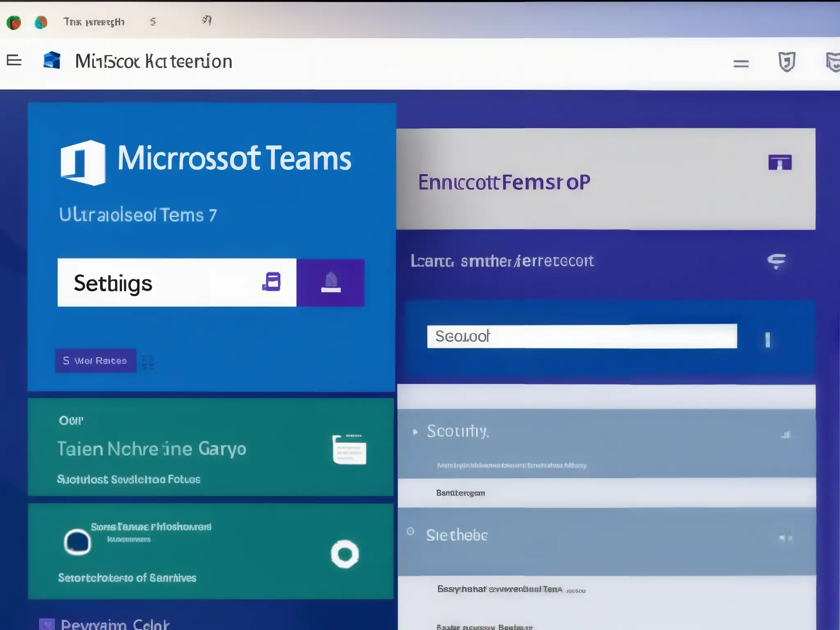840x630 pixels.
Task: Open the EnnıccottFemsr oP heading
Action: click(504, 182)
